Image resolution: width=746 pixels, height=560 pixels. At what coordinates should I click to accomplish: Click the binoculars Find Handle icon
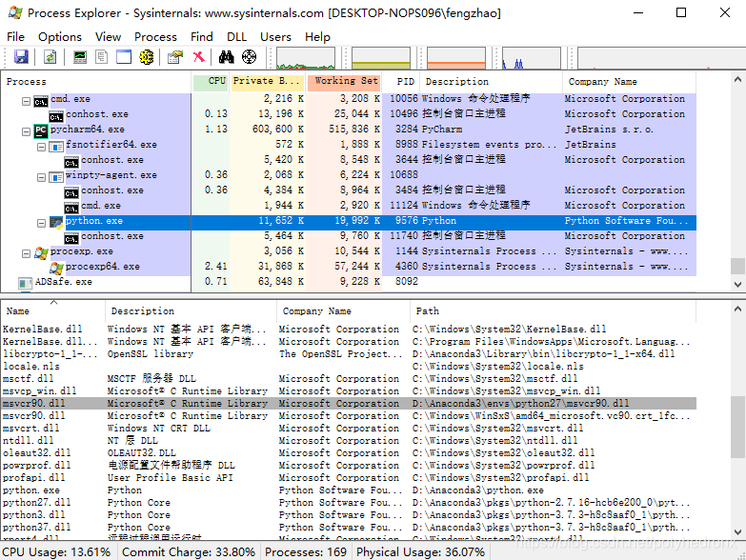coord(227,57)
